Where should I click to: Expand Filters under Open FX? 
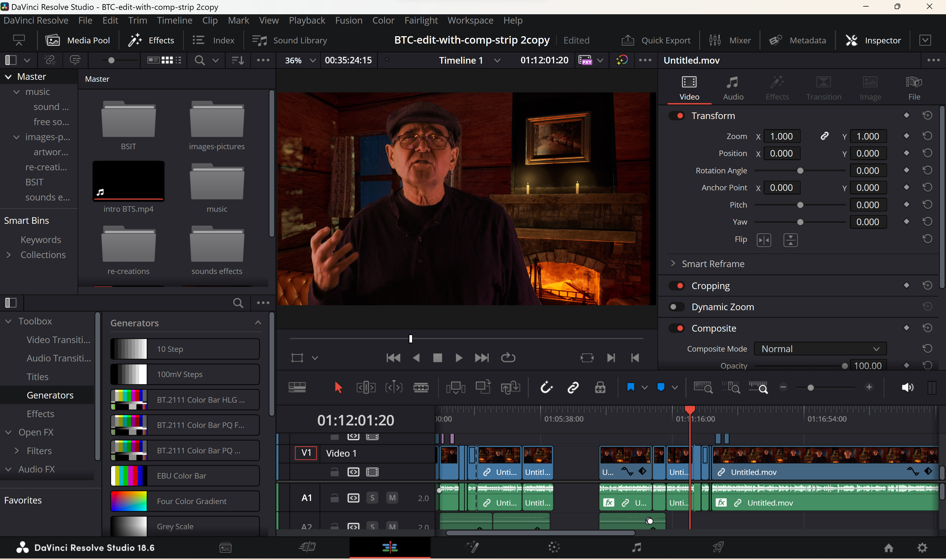(x=17, y=451)
